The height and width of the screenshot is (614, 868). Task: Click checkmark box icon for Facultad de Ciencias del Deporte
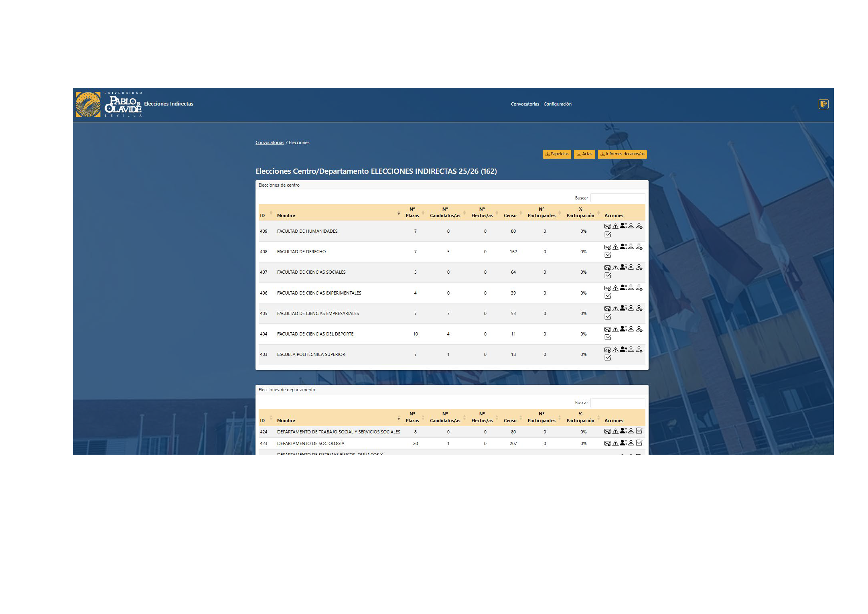(608, 337)
